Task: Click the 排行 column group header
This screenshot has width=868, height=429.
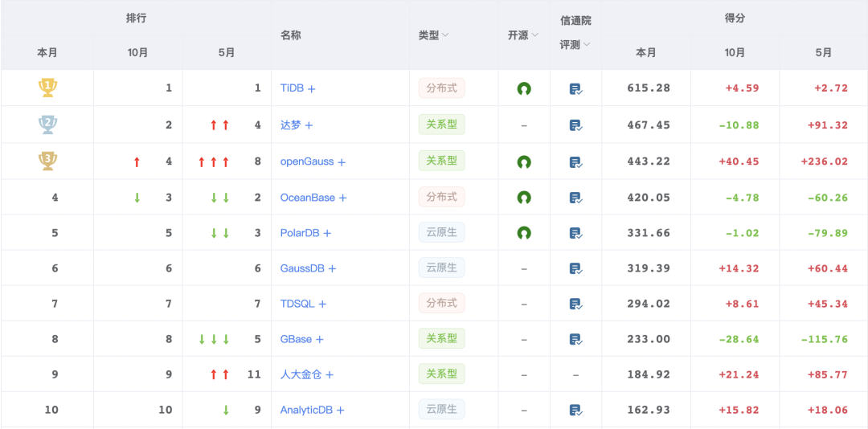Action: point(136,18)
